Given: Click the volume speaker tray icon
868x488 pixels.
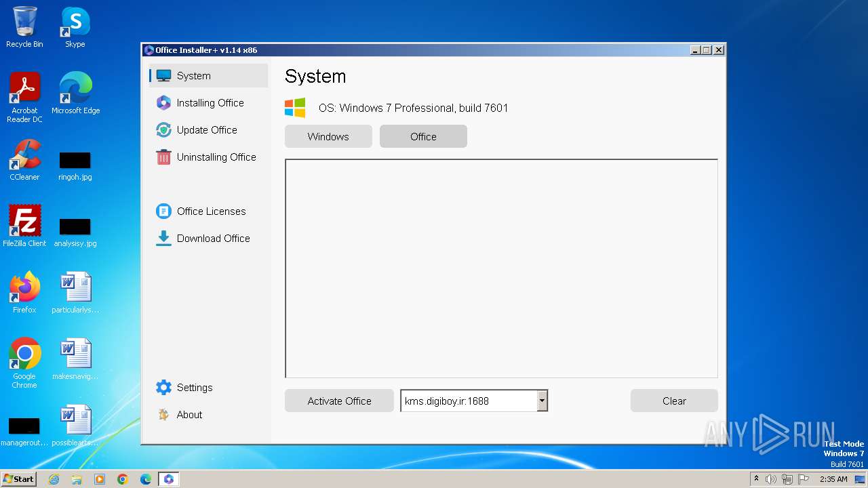Looking at the screenshot, I should (x=770, y=479).
